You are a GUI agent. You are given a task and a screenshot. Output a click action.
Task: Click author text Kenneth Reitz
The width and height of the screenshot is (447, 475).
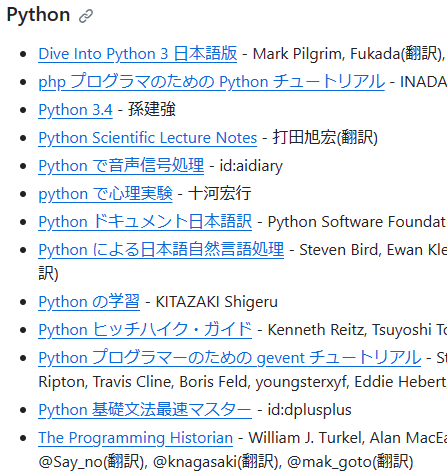click(x=317, y=330)
